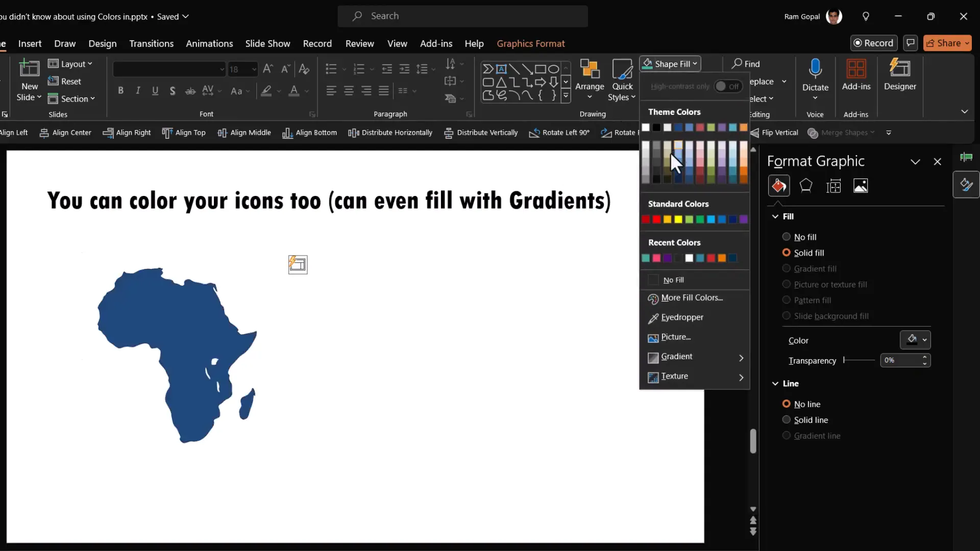Open the Size & Properties tab icon
Viewport: 980px width, 551px height.
(x=834, y=186)
